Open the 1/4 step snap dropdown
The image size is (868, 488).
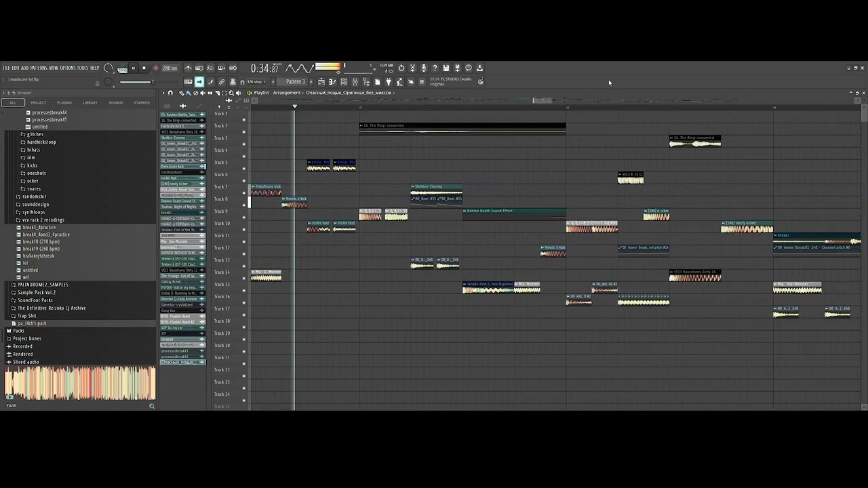254,82
